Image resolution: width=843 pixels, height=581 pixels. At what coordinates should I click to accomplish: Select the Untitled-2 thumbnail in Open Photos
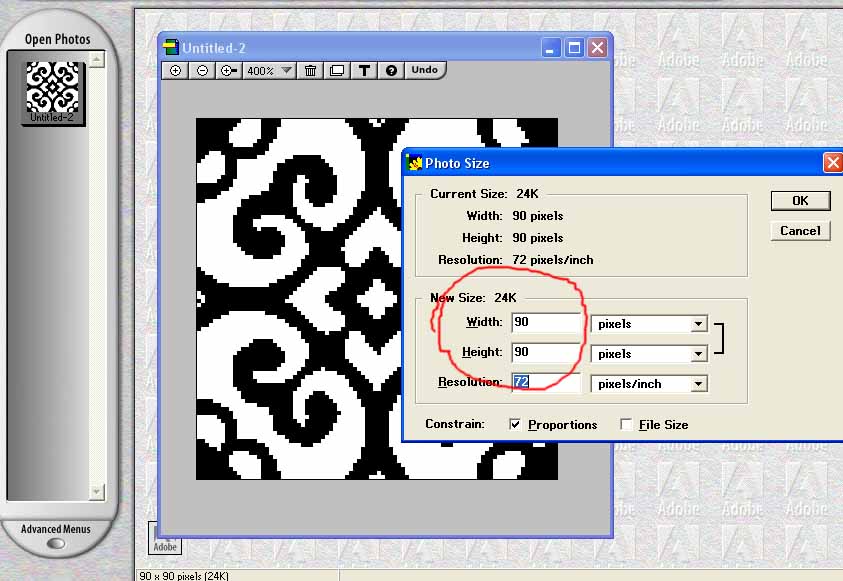click(53, 92)
